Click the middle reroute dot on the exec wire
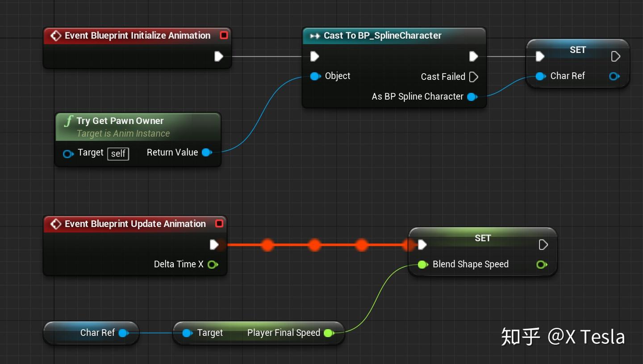Image resolution: width=643 pixels, height=364 pixels. tap(315, 245)
